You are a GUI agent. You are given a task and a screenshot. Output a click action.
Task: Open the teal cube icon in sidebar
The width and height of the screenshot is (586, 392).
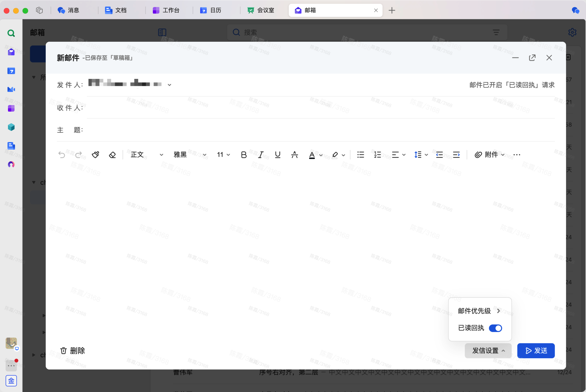(x=11, y=127)
